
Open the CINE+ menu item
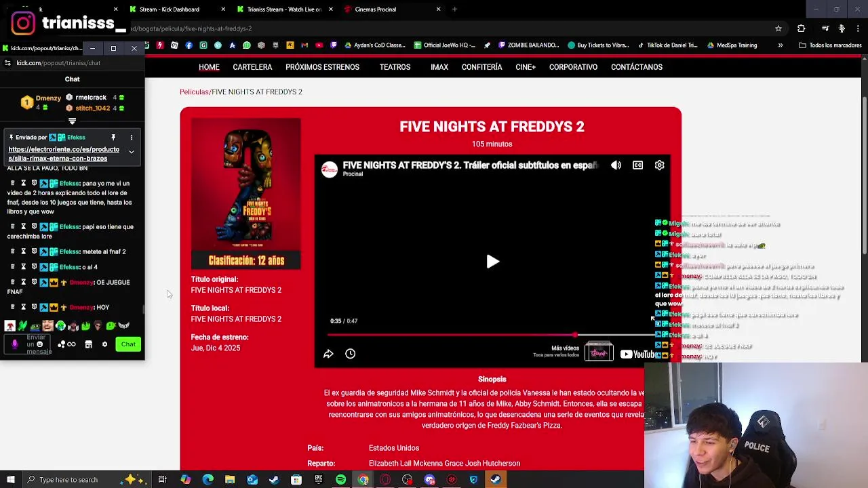click(x=526, y=67)
